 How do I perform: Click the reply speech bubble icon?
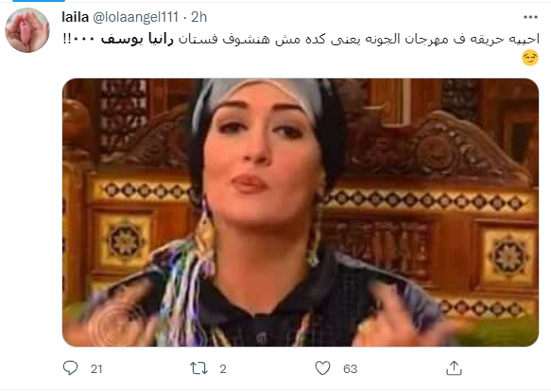coord(70,368)
